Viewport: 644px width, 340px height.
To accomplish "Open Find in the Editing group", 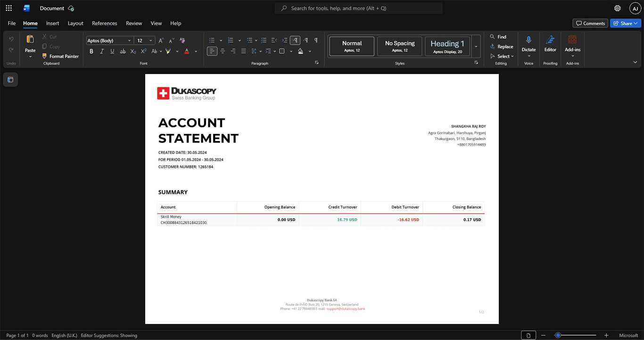I will pos(498,37).
